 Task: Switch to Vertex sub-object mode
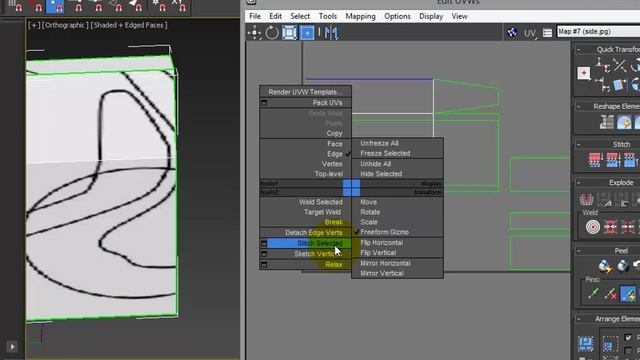coord(332,164)
